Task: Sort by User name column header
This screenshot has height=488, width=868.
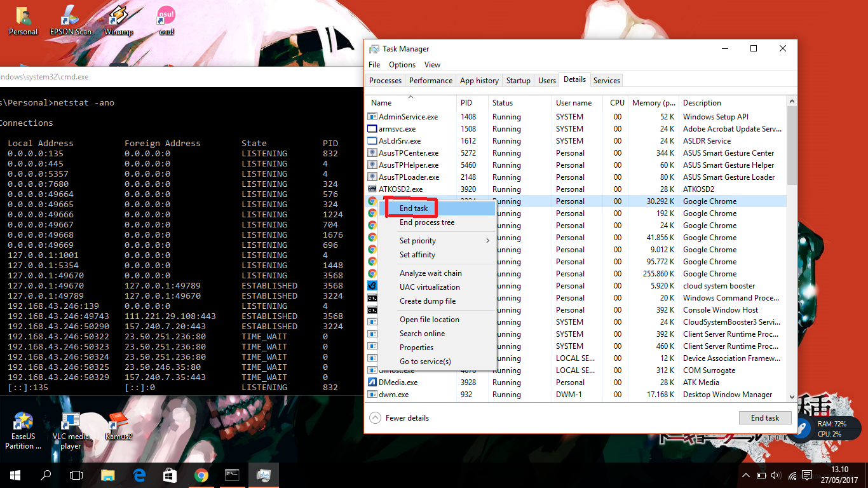Action: (x=578, y=102)
